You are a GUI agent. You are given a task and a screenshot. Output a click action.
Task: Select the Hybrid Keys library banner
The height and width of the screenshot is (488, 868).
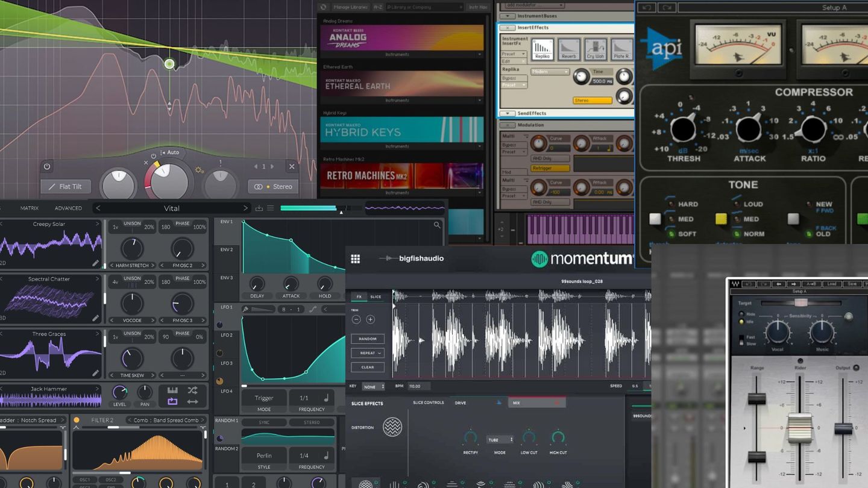(402, 130)
